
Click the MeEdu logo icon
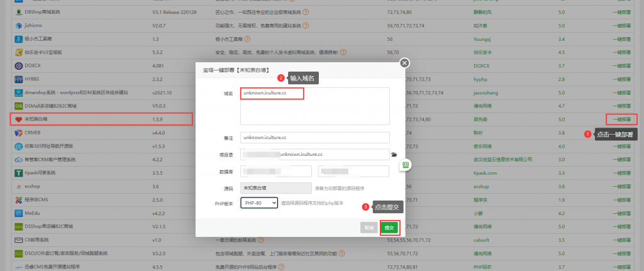point(18,213)
